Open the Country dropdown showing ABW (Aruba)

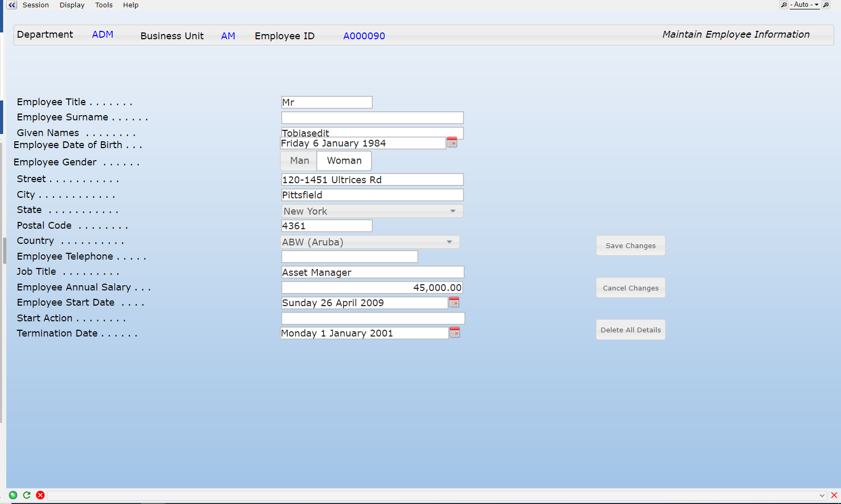click(x=449, y=242)
